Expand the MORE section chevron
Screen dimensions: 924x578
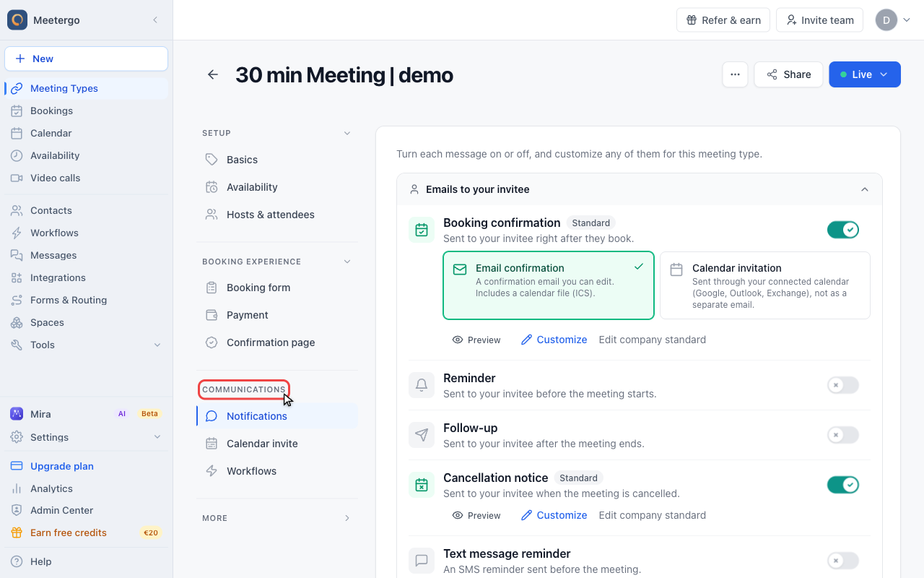347,518
